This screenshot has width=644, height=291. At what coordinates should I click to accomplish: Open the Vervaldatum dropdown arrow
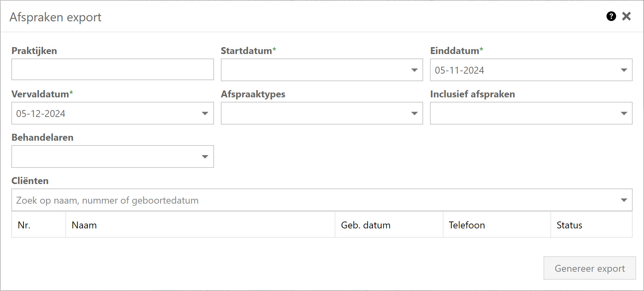click(x=205, y=114)
